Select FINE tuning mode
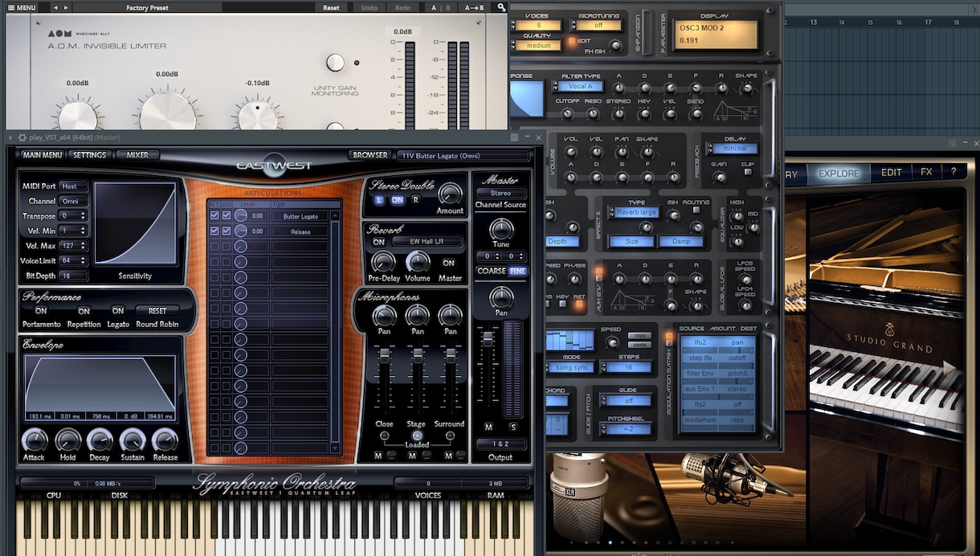Image resolution: width=980 pixels, height=556 pixels. [517, 271]
